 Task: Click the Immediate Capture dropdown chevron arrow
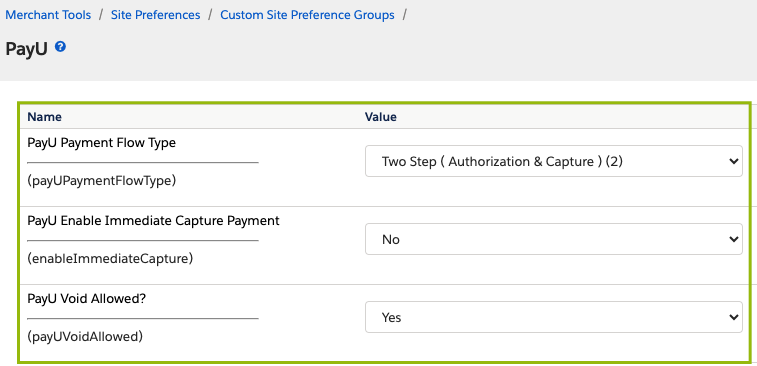pos(733,239)
